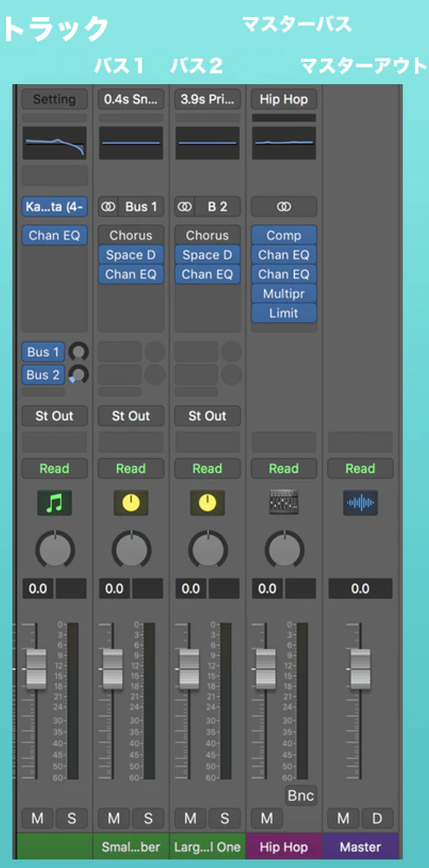
Task: Toggle the D dim button on Master
Action: pos(377,818)
